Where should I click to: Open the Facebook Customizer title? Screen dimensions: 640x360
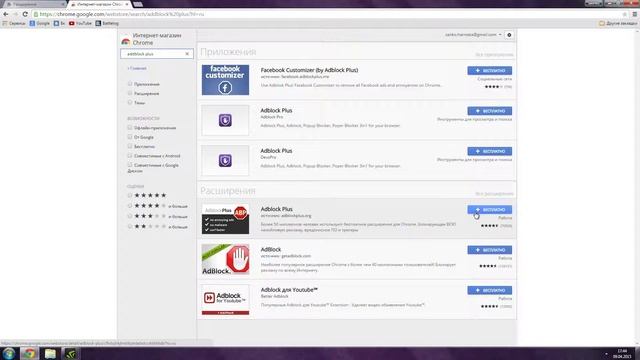pos(309,70)
